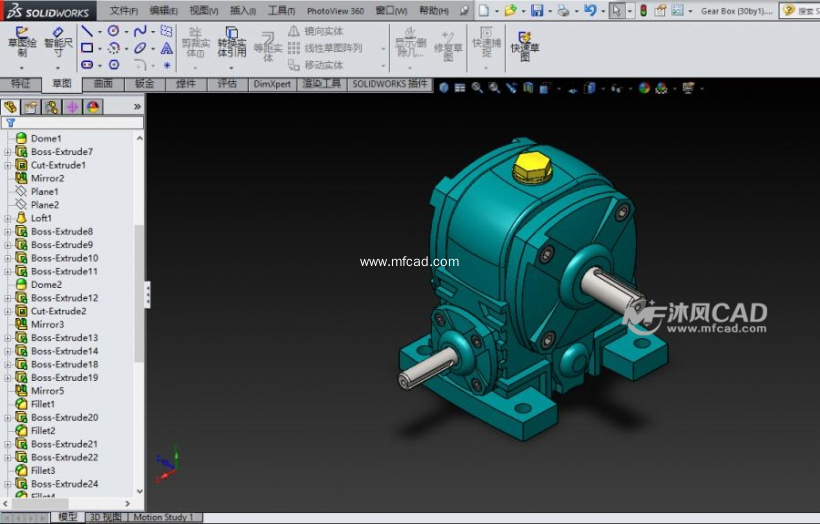Expand the Boss-Extrude7 feature node
Image resolution: width=820 pixels, height=524 pixels.
(8, 152)
